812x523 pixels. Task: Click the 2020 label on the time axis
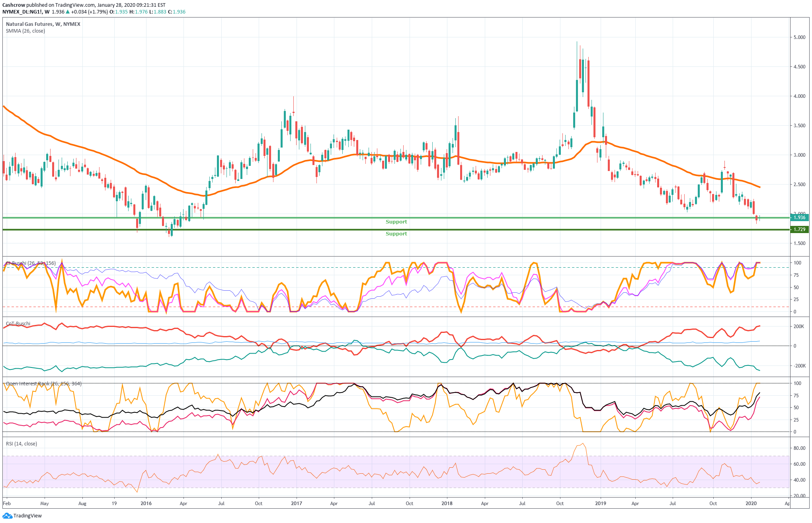(x=751, y=503)
